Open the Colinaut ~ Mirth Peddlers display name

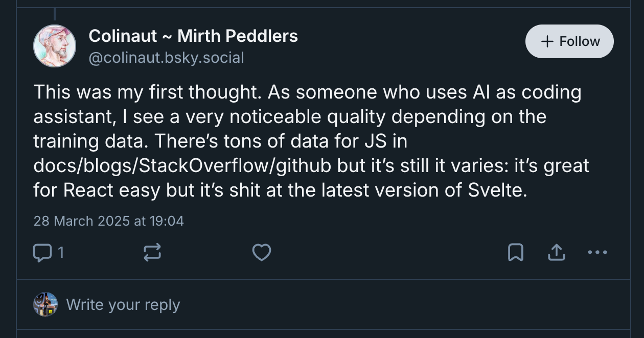click(x=193, y=36)
